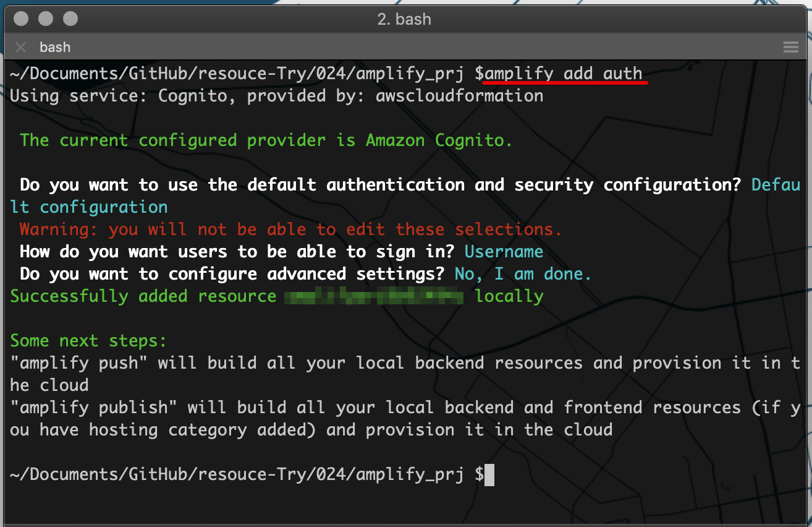The height and width of the screenshot is (527, 812).
Task: Click the 'Username' sign-in answer
Action: click(x=504, y=252)
